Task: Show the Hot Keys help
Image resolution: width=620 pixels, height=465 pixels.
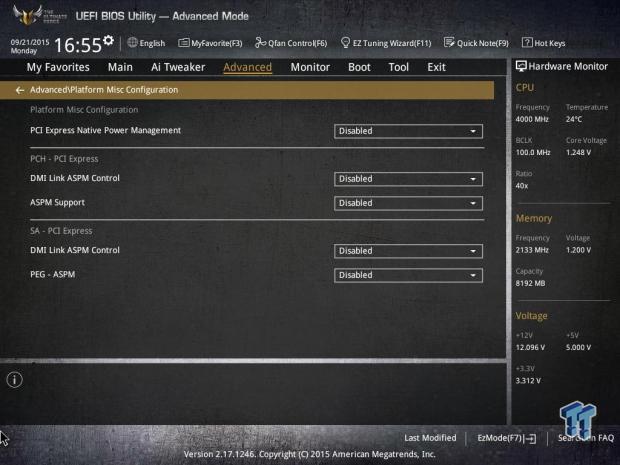Action: click(x=543, y=43)
